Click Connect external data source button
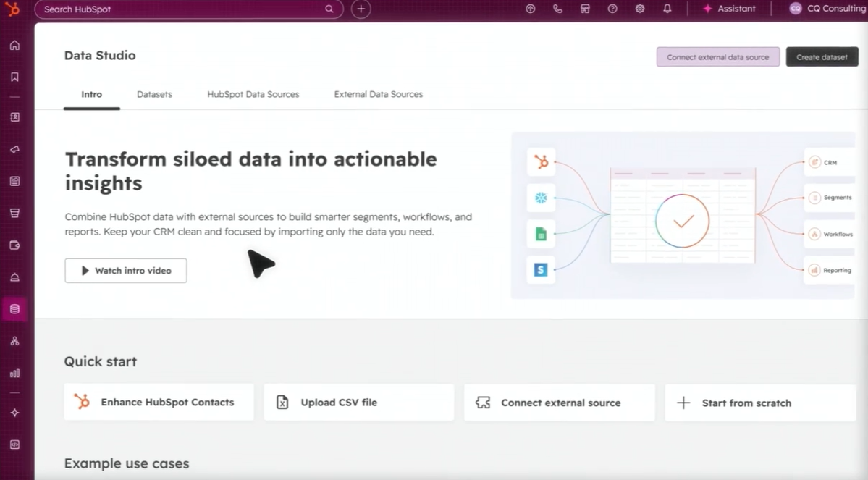868x480 pixels. point(718,57)
